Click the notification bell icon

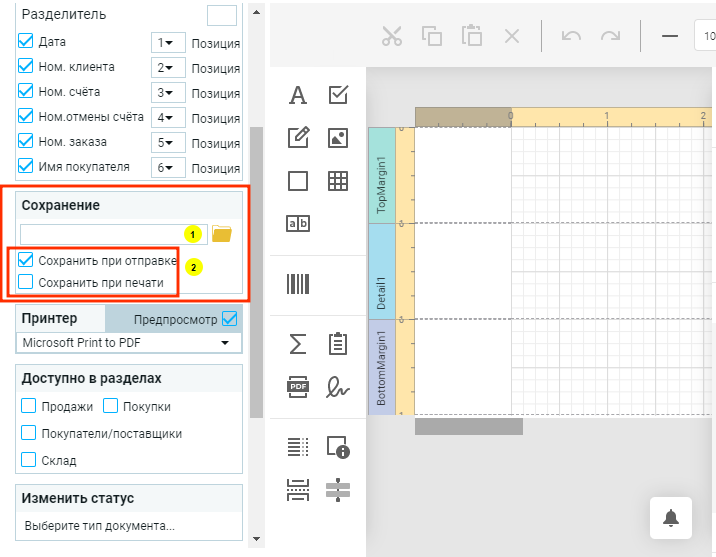[x=671, y=517]
